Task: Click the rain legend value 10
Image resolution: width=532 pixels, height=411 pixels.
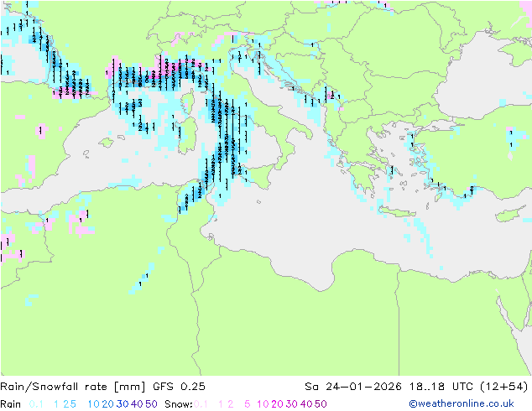Action: (93, 404)
